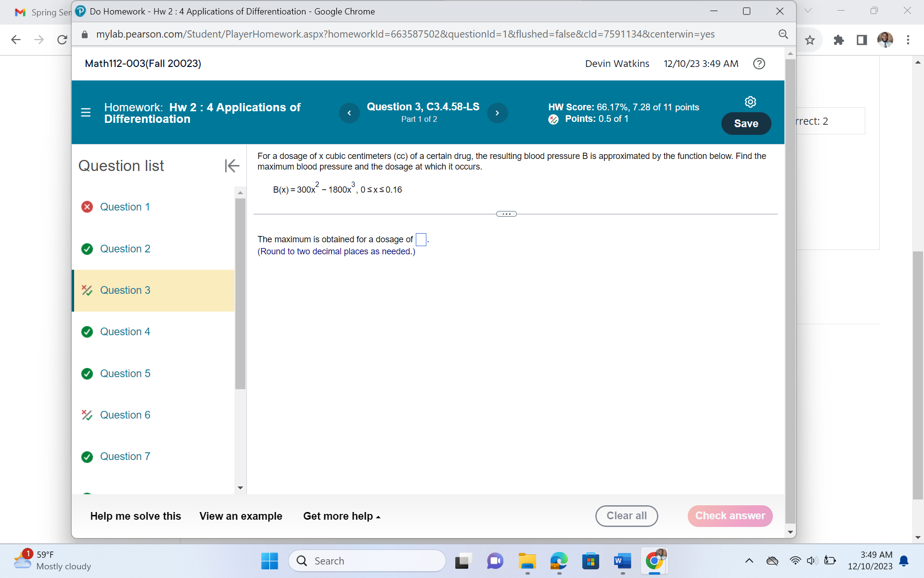
Task: Select Math112-003 course menu tab
Action: tap(143, 63)
